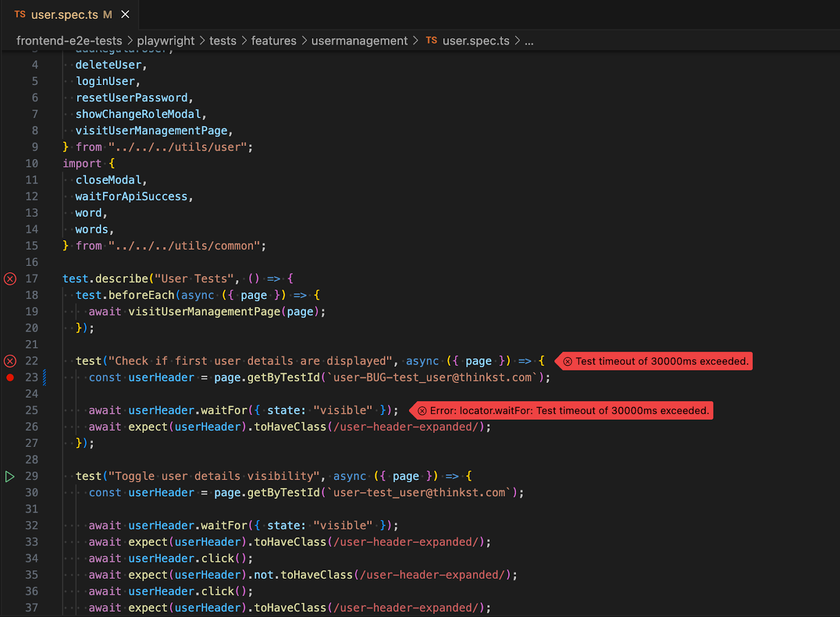Open the usermanagement breadcrumb dropdown
Image resolution: width=840 pixels, height=617 pixels.
tap(359, 41)
